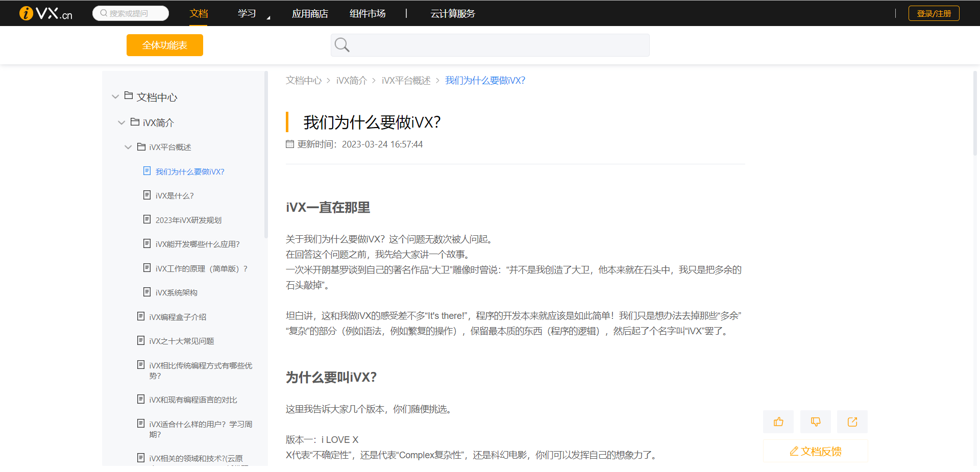Collapse the 文档中心 tree node
980x472 pixels.
pos(115,96)
